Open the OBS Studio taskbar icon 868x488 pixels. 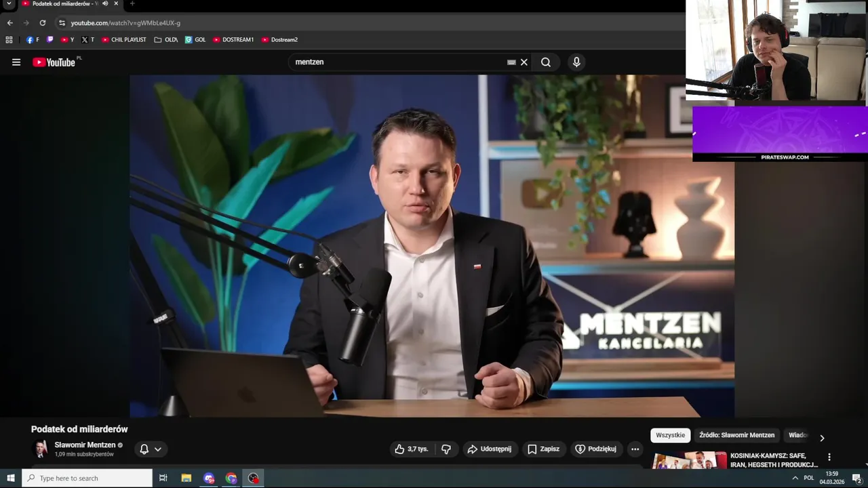pyautogui.click(x=254, y=479)
